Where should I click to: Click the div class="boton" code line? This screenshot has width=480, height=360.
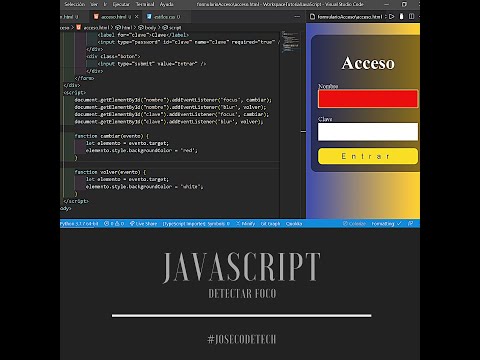click(113, 56)
